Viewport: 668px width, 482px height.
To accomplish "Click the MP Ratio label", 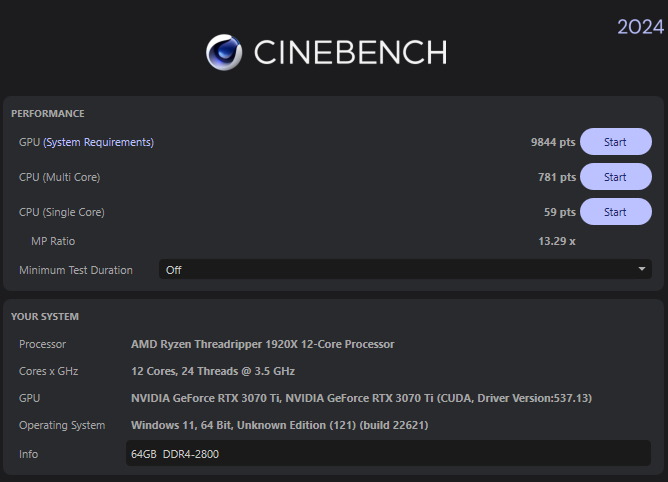I will coord(53,241).
